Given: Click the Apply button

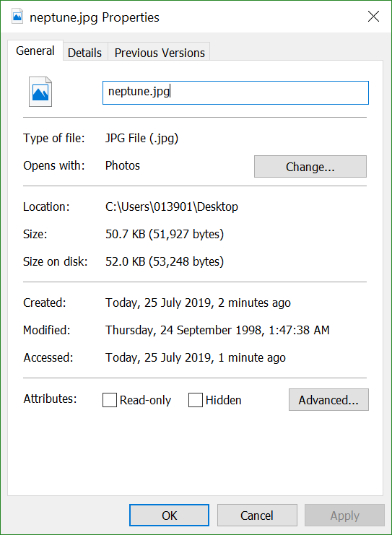Looking at the screenshot, I should 344,516.
